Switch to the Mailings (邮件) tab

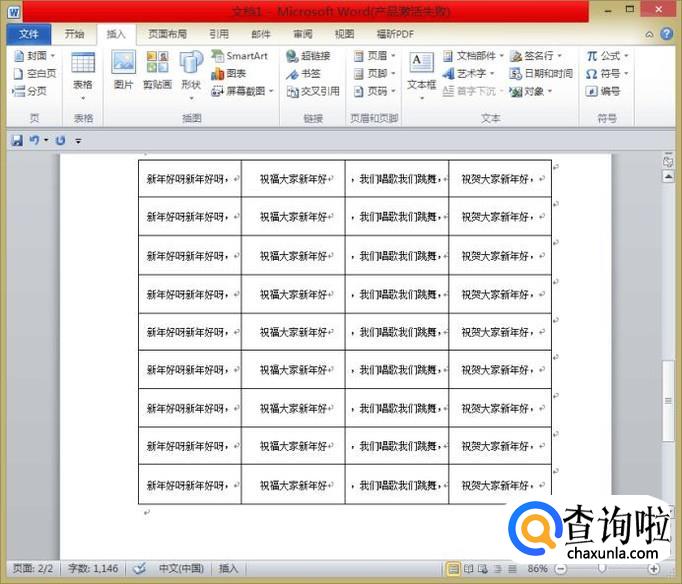[261, 34]
